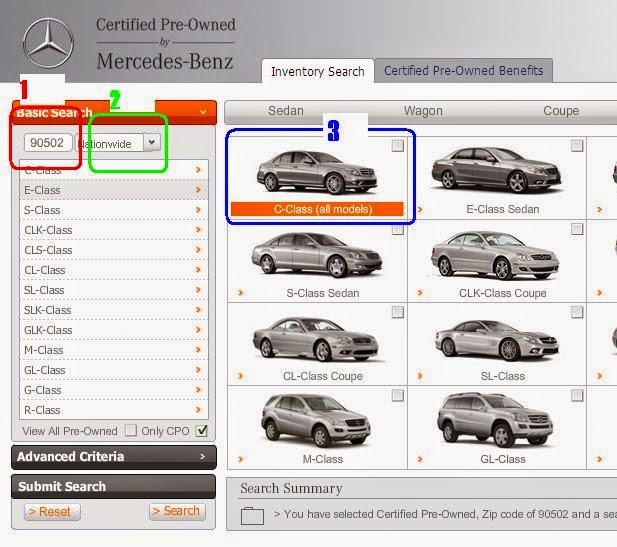Viewport: 617px width, 547px height.
Task: Click the S-Class Sedan car image
Action: tap(317, 255)
